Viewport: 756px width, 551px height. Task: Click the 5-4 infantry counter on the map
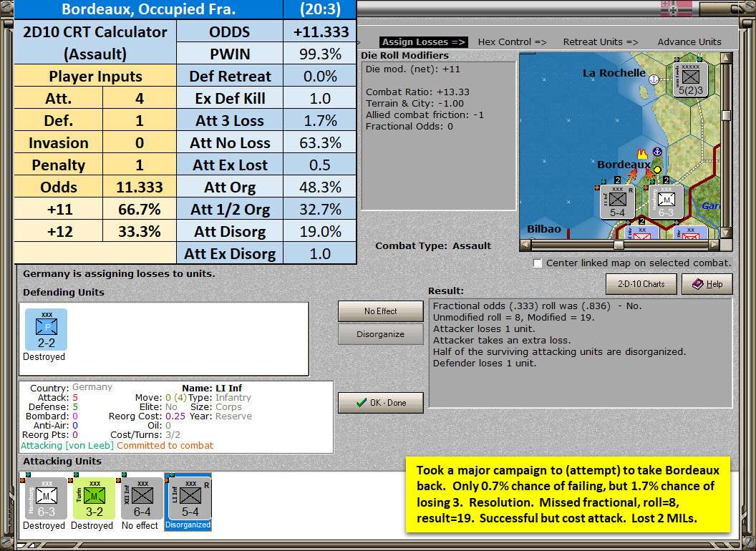(618, 202)
